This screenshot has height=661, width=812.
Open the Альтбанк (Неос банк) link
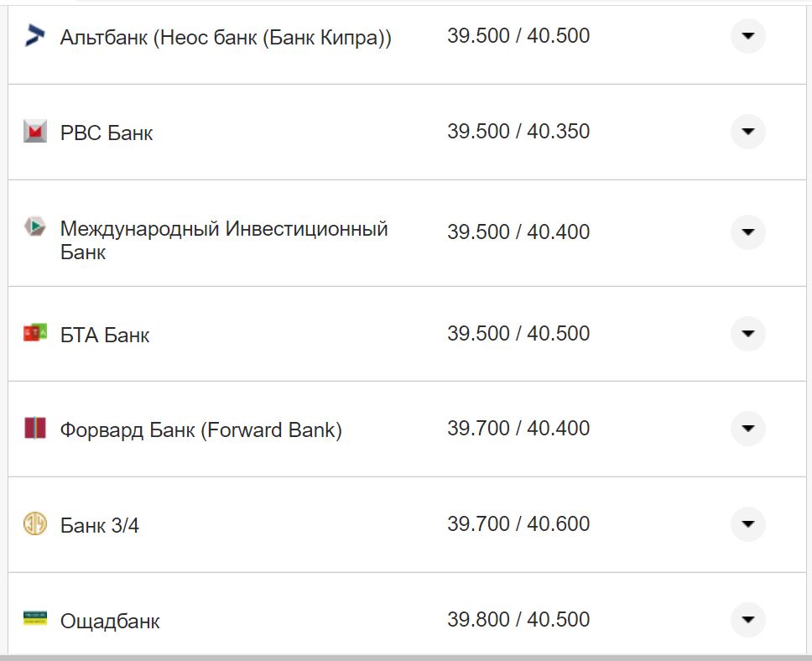point(226,38)
